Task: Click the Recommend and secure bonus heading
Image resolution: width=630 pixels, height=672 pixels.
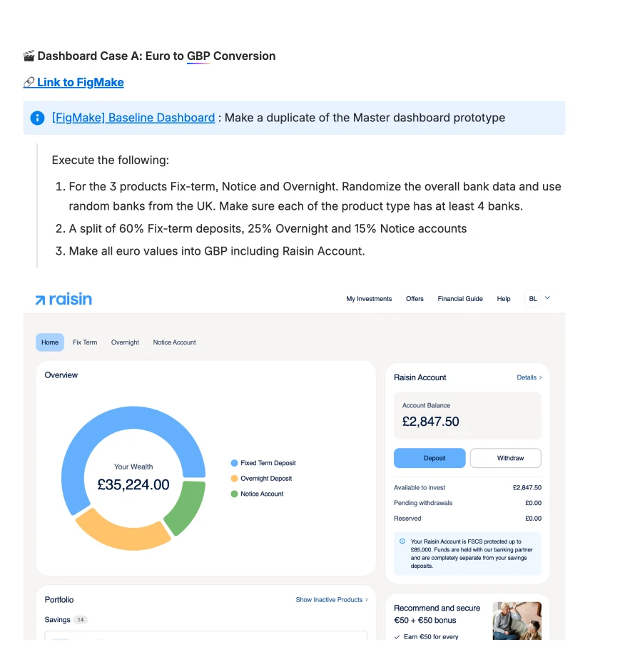Action: pyautogui.click(x=437, y=614)
